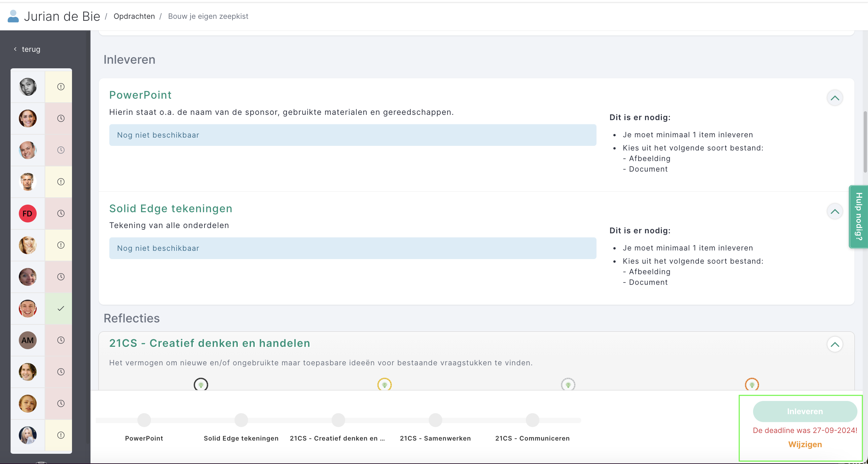Click the exclamation icon next to black-and-white avatar

point(61,87)
